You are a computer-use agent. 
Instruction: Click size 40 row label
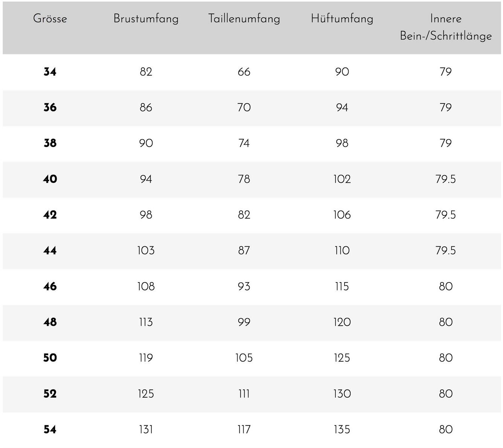click(50, 179)
